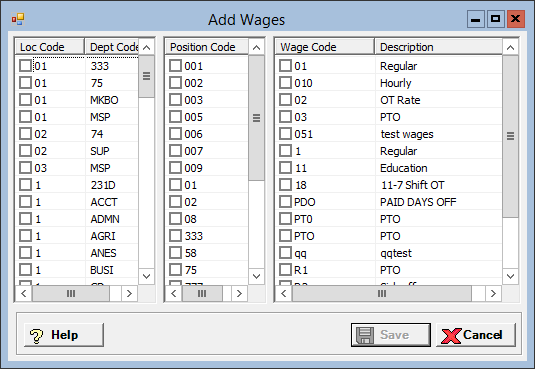
Task: Select the Education description
Action: [x=404, y=168]
